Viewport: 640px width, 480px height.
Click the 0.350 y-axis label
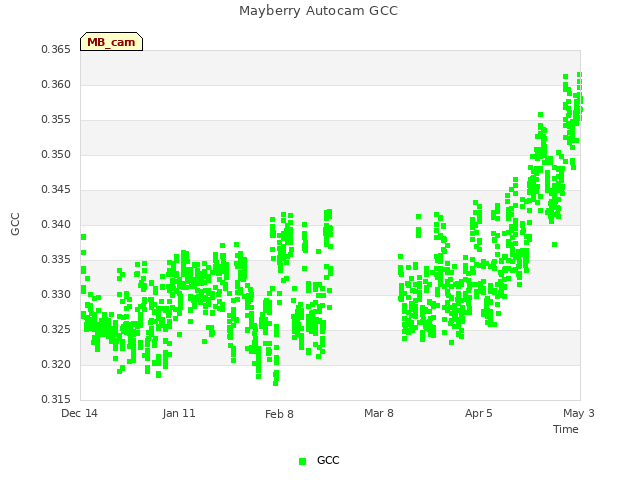pyautogui.click(x=56, y=155)
